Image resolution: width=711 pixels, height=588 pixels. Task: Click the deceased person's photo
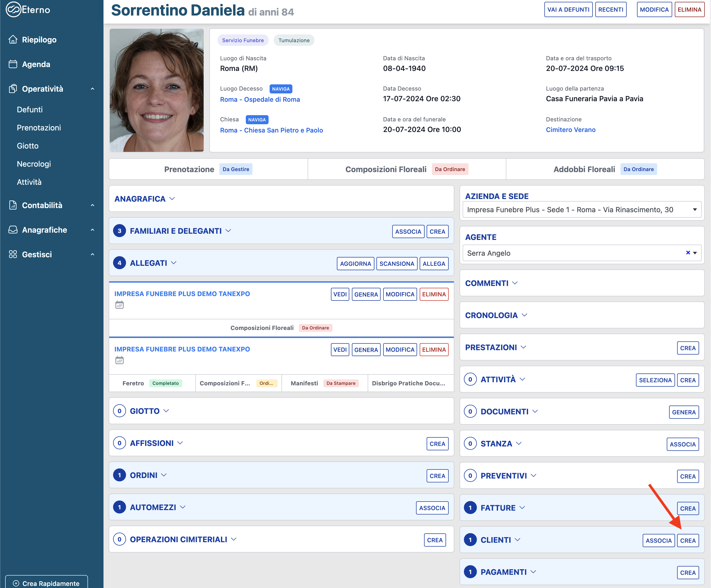click(157, 90)
